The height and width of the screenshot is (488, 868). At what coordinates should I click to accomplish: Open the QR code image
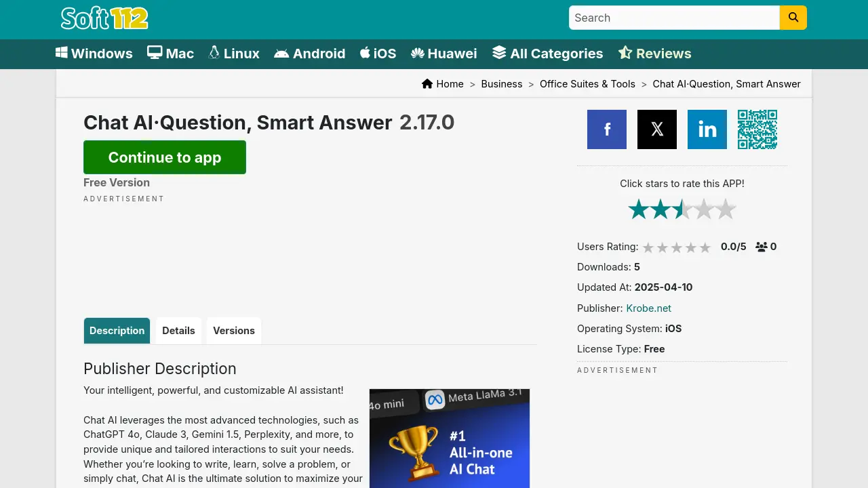coord(757,129)
